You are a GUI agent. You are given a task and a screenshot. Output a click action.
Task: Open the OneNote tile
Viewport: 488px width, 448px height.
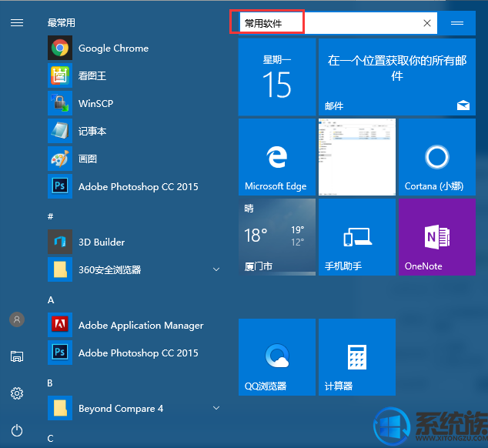[437, 237]
